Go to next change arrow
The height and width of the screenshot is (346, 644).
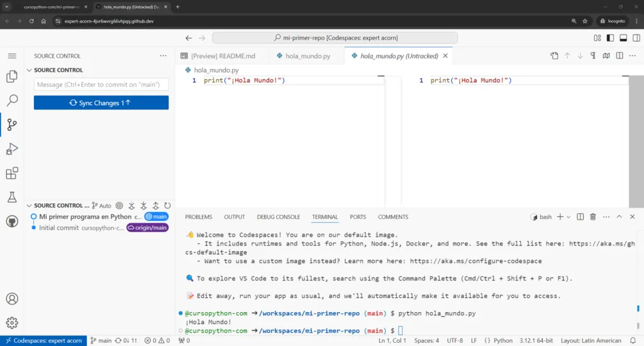point(580,56)
